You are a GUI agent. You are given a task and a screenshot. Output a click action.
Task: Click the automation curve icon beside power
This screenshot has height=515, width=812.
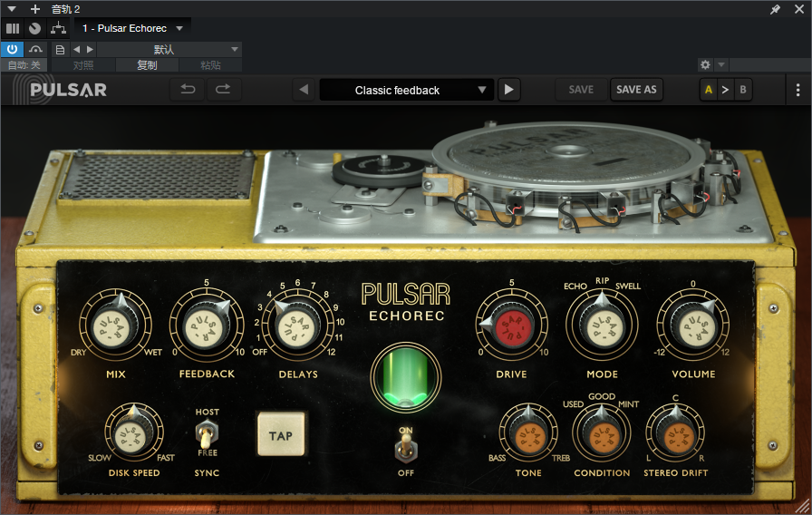(x=35, y=49)
